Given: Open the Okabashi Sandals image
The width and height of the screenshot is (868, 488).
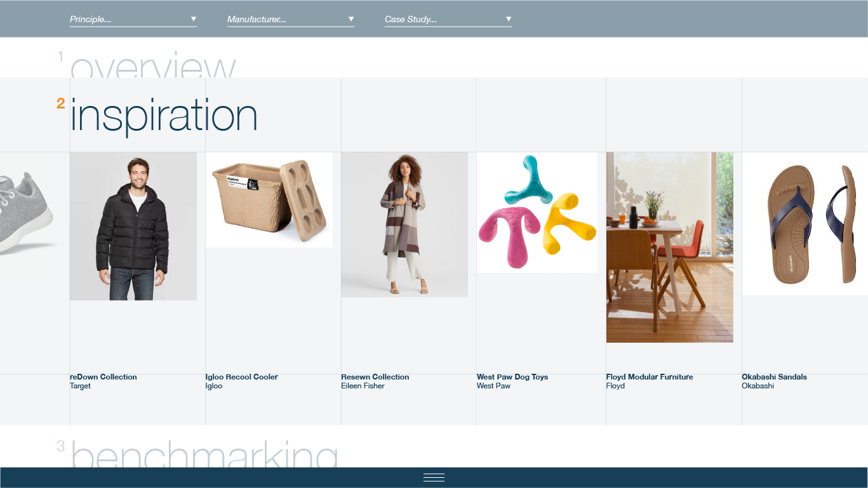Looking at the screenshot, I should click(x=805, y=223).
